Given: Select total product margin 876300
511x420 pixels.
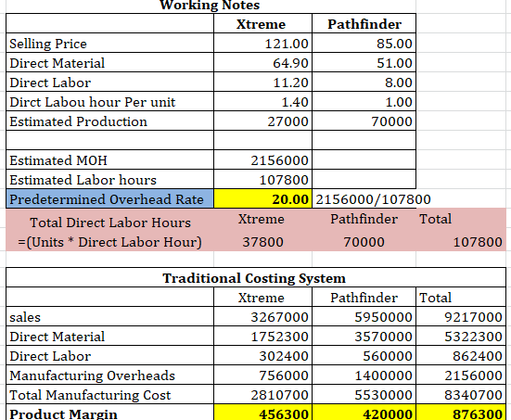Looking at the screenshot, I should pos(461,413).
